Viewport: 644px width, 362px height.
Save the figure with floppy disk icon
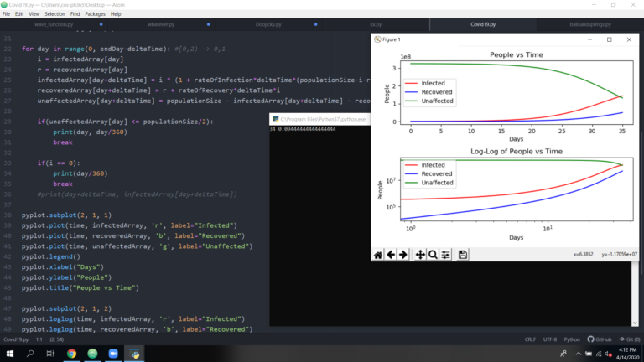click(x=463, y=254)
